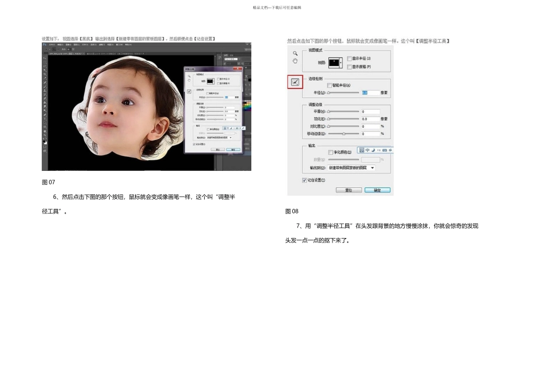554x392 pixels.
Task: Select the Zoom tool in large Refine Edge dialog
Action: click(295, 53)
